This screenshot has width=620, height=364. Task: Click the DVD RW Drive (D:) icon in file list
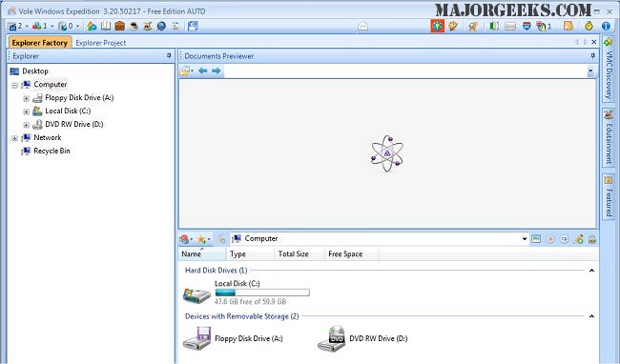tap(331, 338)
